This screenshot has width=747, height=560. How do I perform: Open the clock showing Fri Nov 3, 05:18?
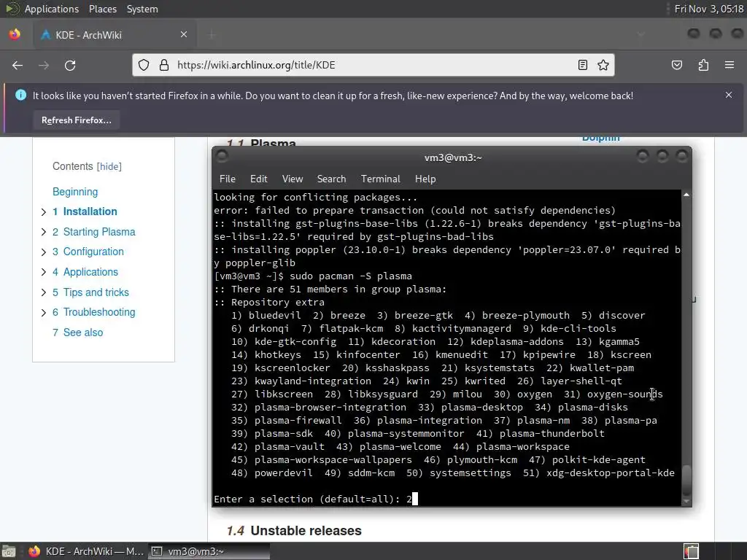(709, 9)
